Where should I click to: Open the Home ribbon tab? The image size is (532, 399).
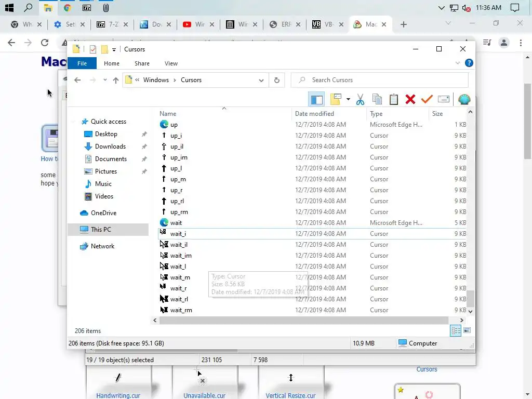click(112, 63)
